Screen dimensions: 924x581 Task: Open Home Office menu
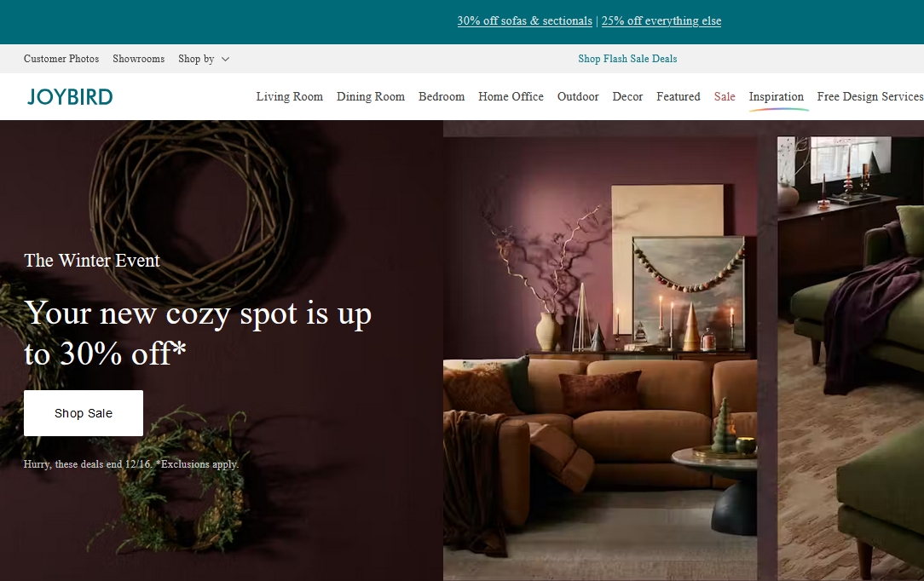(x=511, y=96)
